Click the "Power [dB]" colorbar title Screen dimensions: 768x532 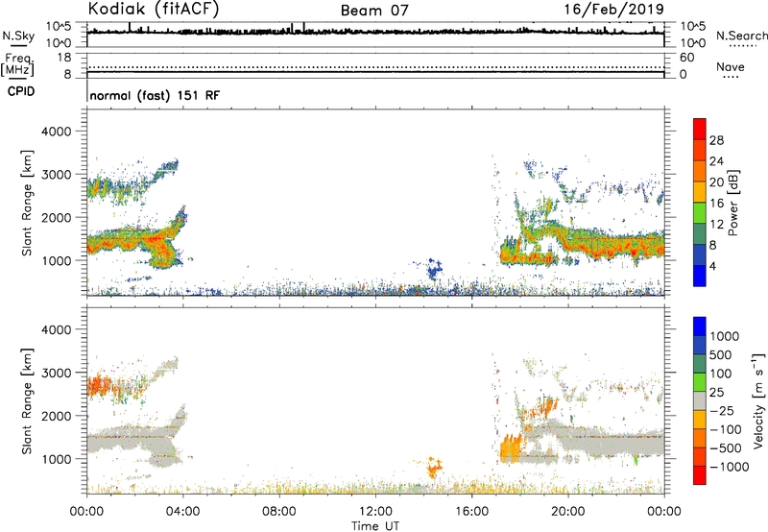tap(732, 203)
